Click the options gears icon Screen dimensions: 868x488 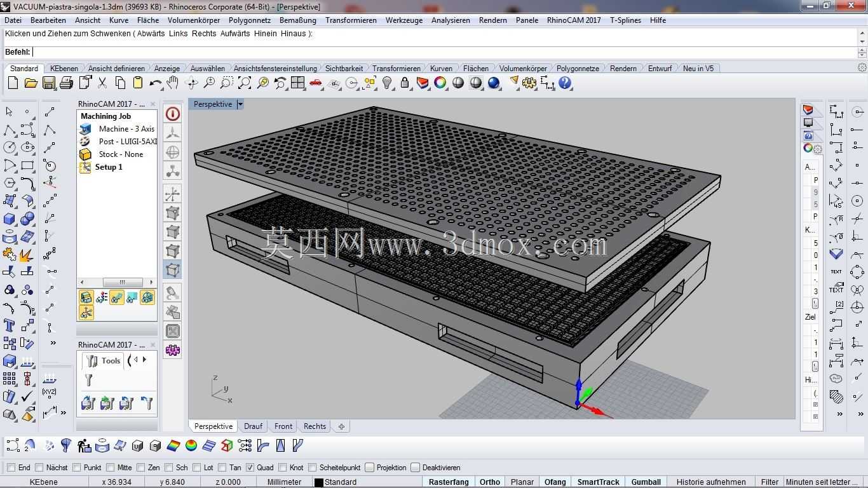[x=529, y=83]
